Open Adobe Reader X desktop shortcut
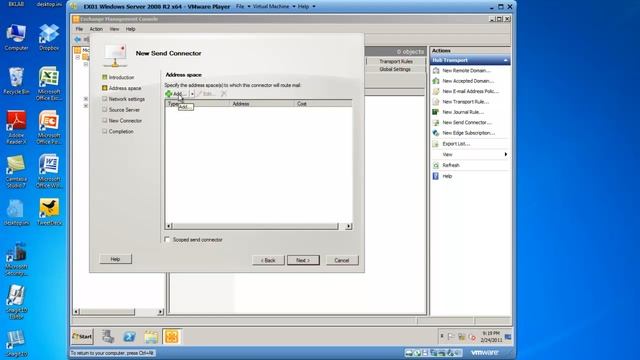The height and width of the screenshot is (360, 640). (16, 128)
